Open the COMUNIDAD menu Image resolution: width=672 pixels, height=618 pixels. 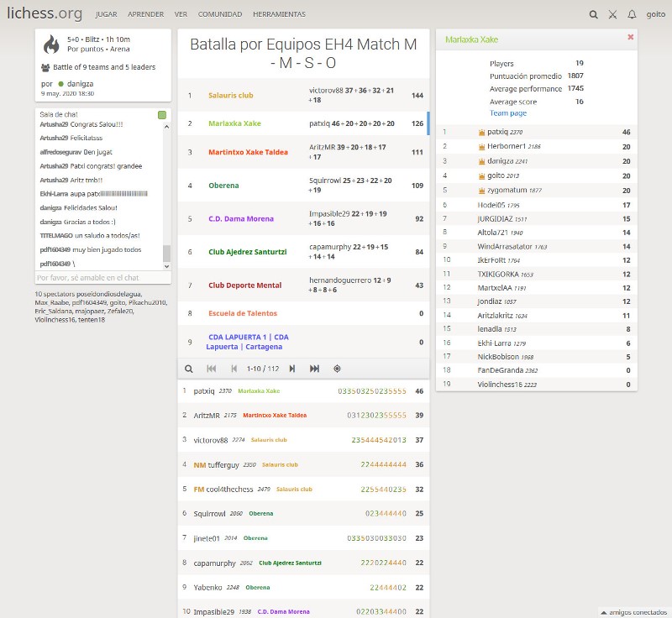pos(219,14)
